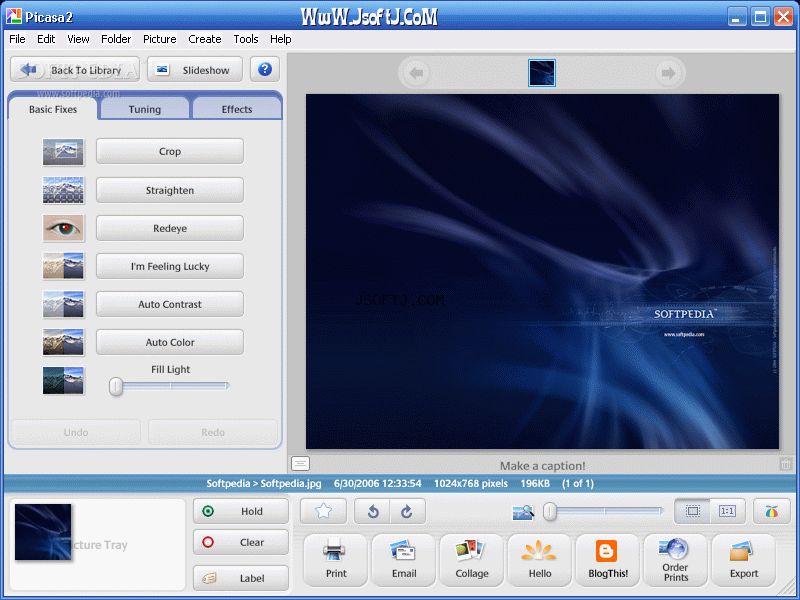This screenshot has height=600, width=800.
Task: Click the Auto Contrast preview icon
Action: click(x=63, y=304)
